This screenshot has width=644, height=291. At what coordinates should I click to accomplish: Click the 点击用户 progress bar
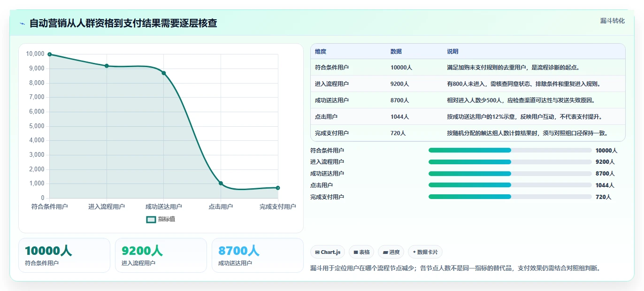pos(510,185)
